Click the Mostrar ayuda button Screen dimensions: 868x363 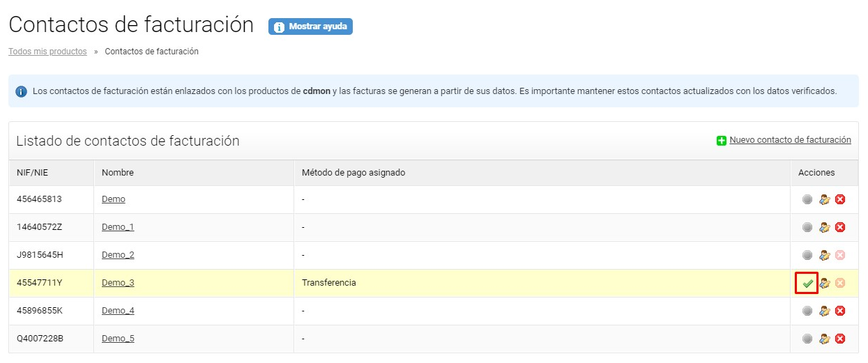tap(310, 26)
